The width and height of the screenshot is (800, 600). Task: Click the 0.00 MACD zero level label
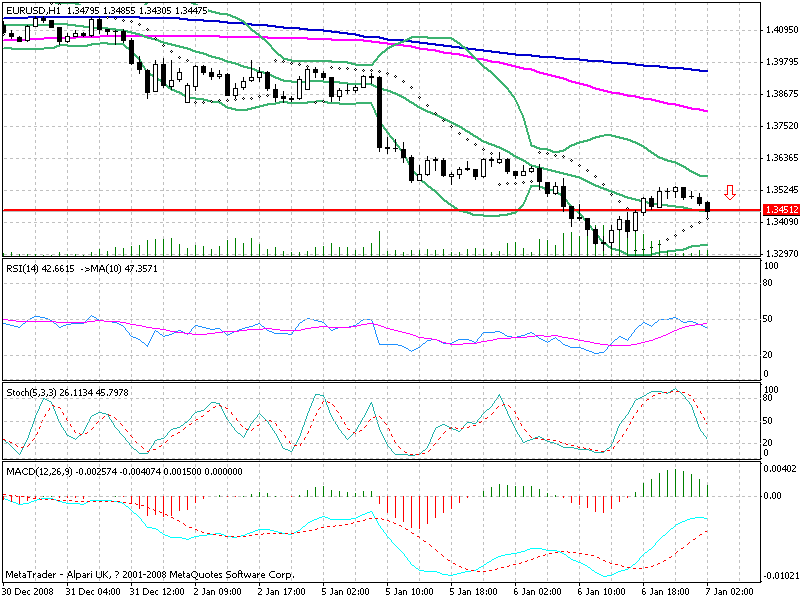(x=773, y=496)
